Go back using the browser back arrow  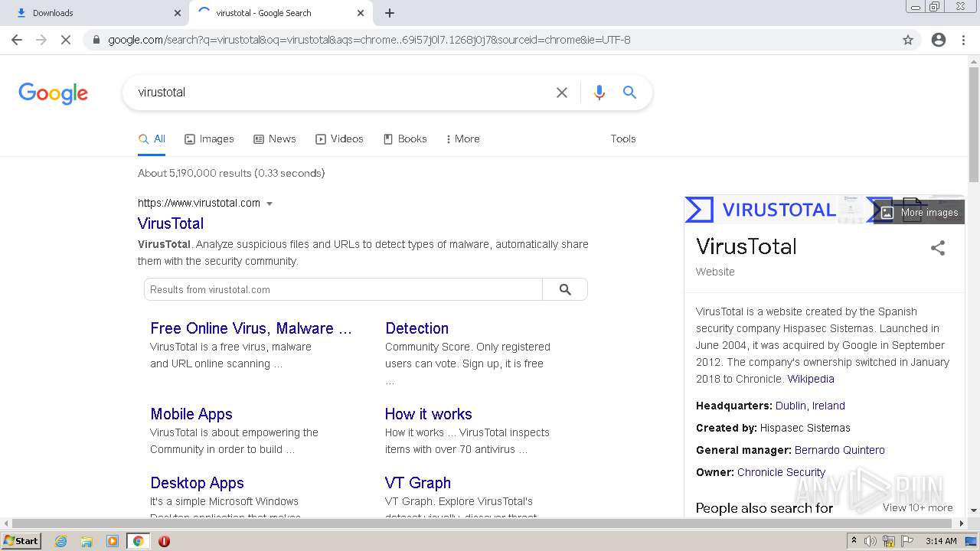click(17, 40)
